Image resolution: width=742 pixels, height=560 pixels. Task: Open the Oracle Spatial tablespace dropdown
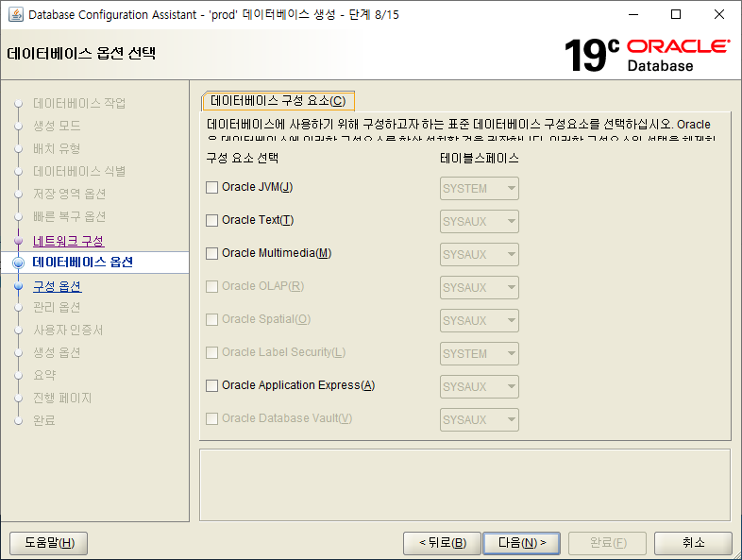480,320
